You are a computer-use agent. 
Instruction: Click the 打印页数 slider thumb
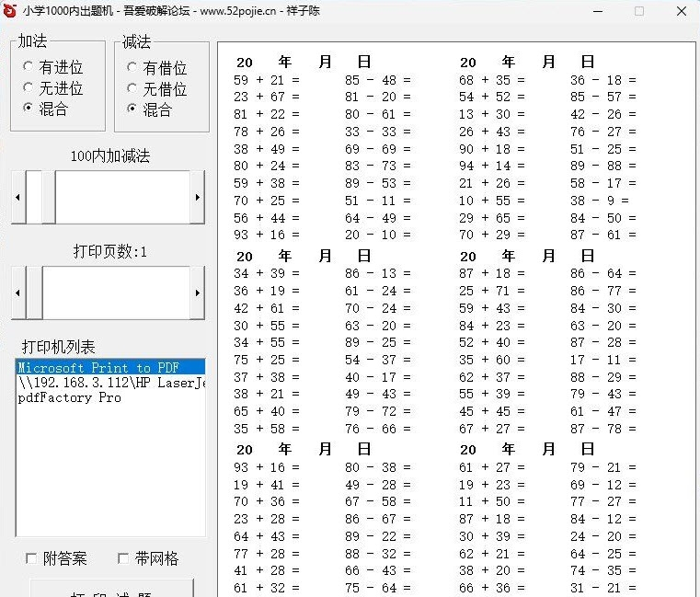(x=34, y=293)
